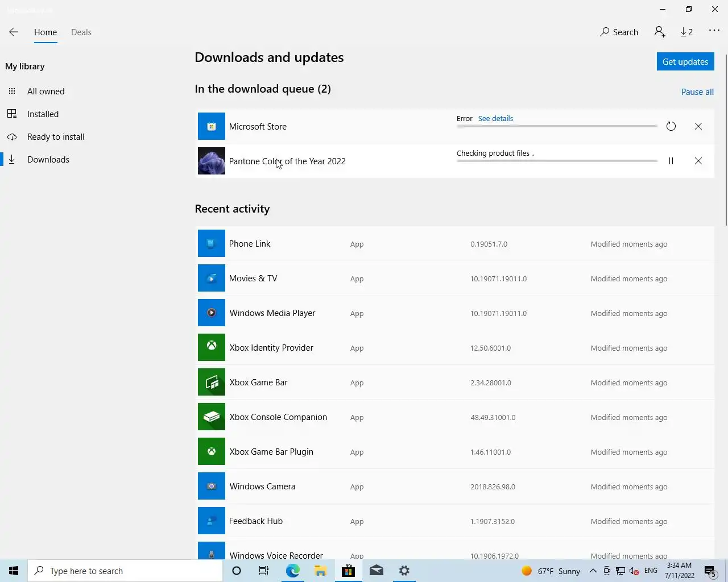Screen dimensions: 728x582
Task: Click the Feedback Hub app icon
Action: pos(212,521)
